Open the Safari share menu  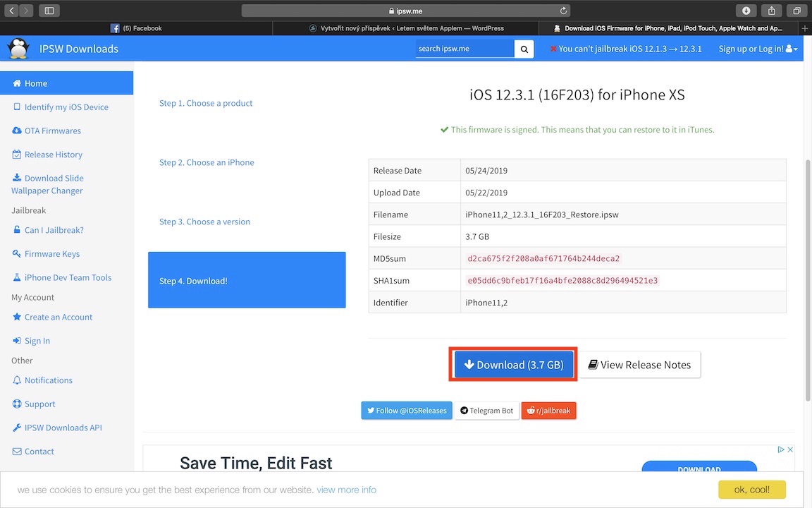pos(772,11)
